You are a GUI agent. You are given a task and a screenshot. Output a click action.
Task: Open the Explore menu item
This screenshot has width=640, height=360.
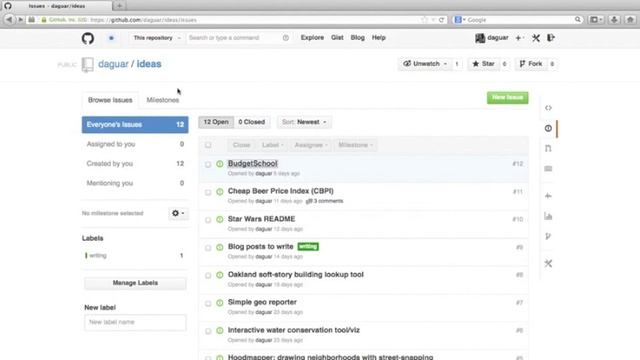coord(312,38)
